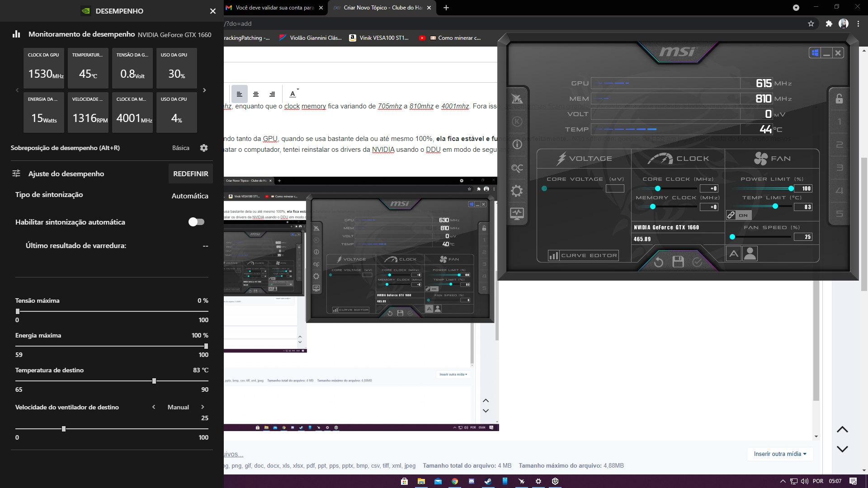Open Discord from taskbar
Image resolution: width=868 pixels, height=488 pixels.
click(472, 481)
